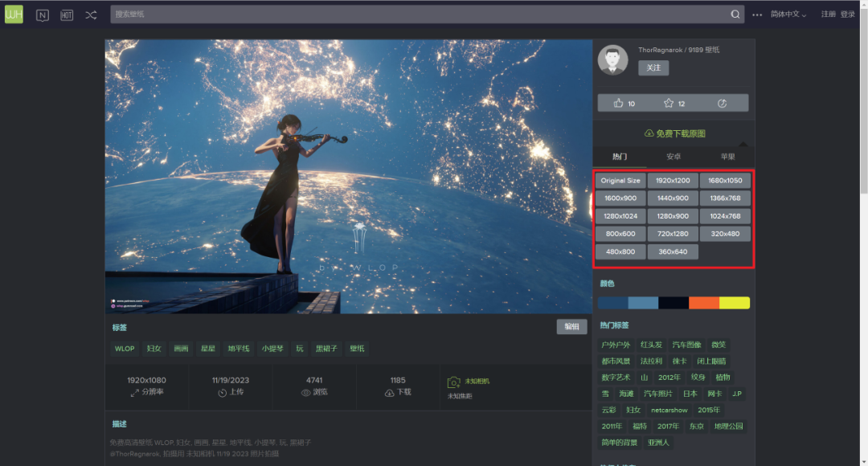Switch to the 安卓 tab
This screenshot has height=466, width=868.
click(x=674, y=157)
